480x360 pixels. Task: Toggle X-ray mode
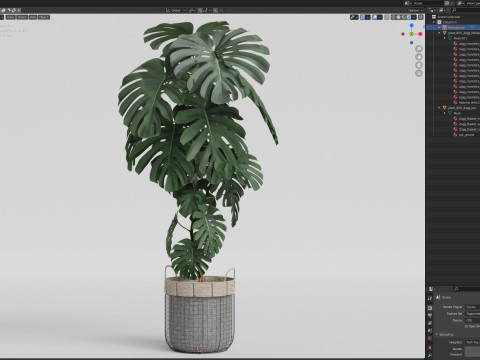pos(387,17)
